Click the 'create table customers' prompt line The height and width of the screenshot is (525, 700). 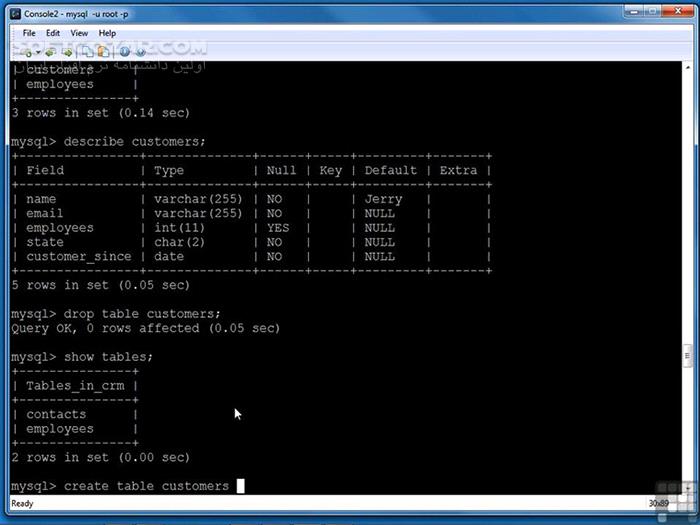pyautogui.click(x=128, y=486)
